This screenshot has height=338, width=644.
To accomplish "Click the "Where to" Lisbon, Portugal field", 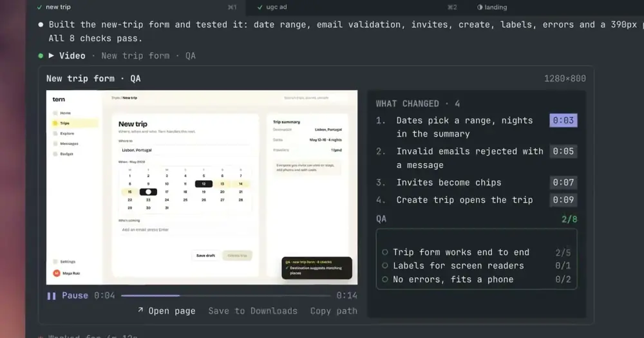I will 184,150.
